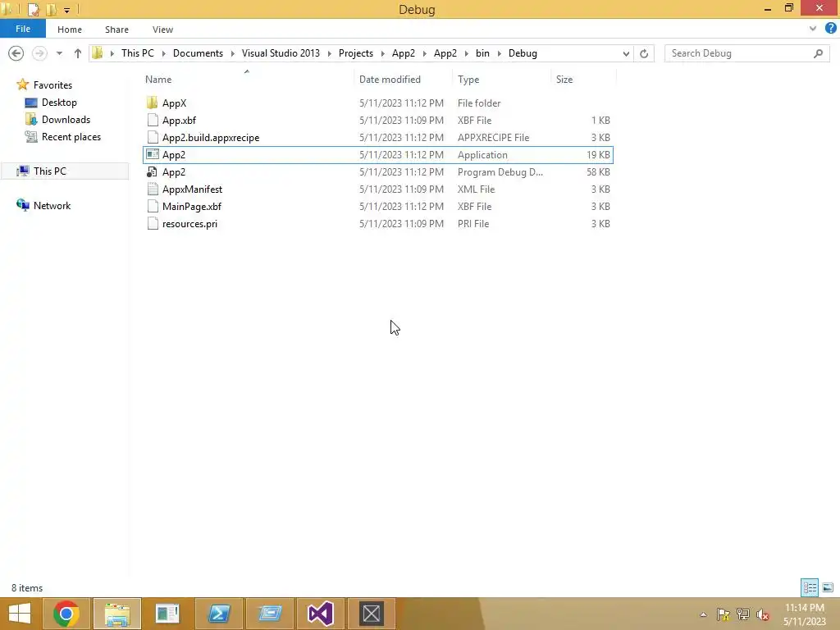Select the MainPage.xbf file
This screenshot has height=630, width=840.
pyautogui.click(x=191, y=206)
